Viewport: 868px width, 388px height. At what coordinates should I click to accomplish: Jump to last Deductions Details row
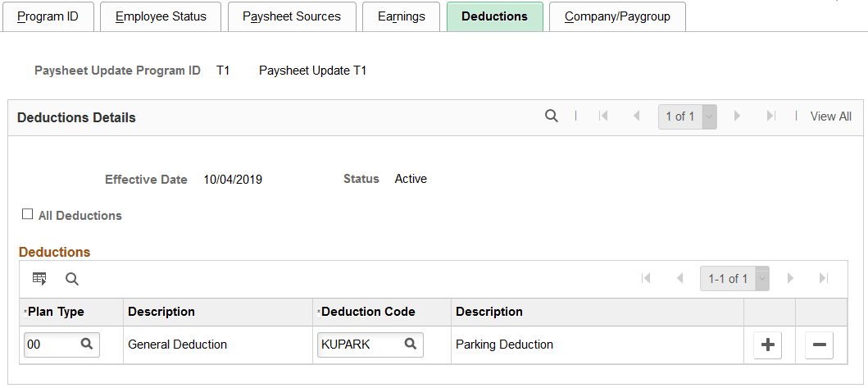[770, 116]
